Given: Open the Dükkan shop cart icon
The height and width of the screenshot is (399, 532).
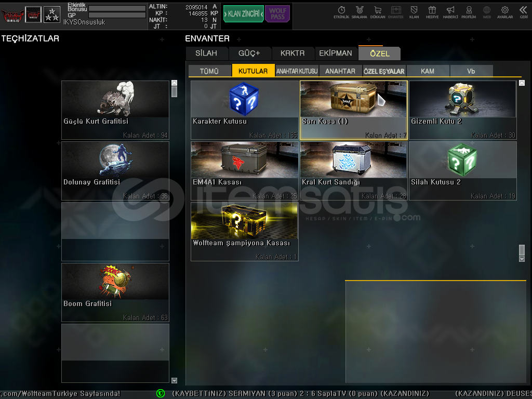Looking at the screenshot, I should (x=378, y=12).
